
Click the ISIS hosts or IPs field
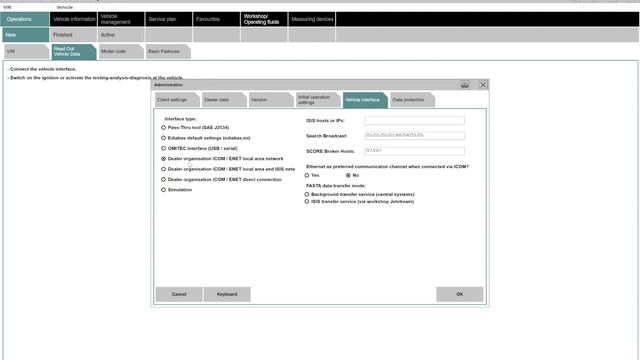point(414,120)
